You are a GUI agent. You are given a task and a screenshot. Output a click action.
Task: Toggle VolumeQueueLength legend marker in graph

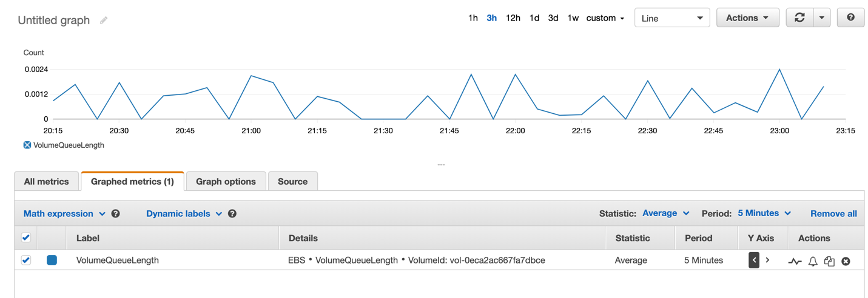(27, 145)
